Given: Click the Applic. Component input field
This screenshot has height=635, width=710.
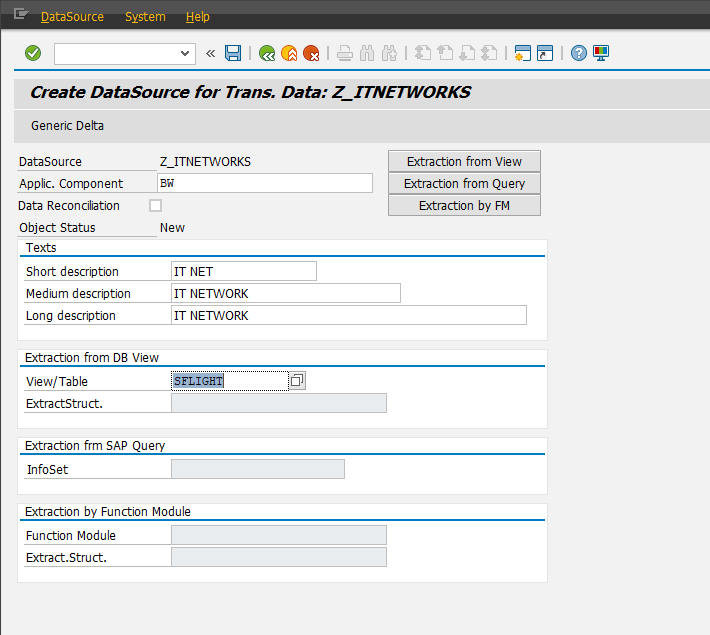Looking at the screenshot, I should pyautogui.click(x=265, y=184).
